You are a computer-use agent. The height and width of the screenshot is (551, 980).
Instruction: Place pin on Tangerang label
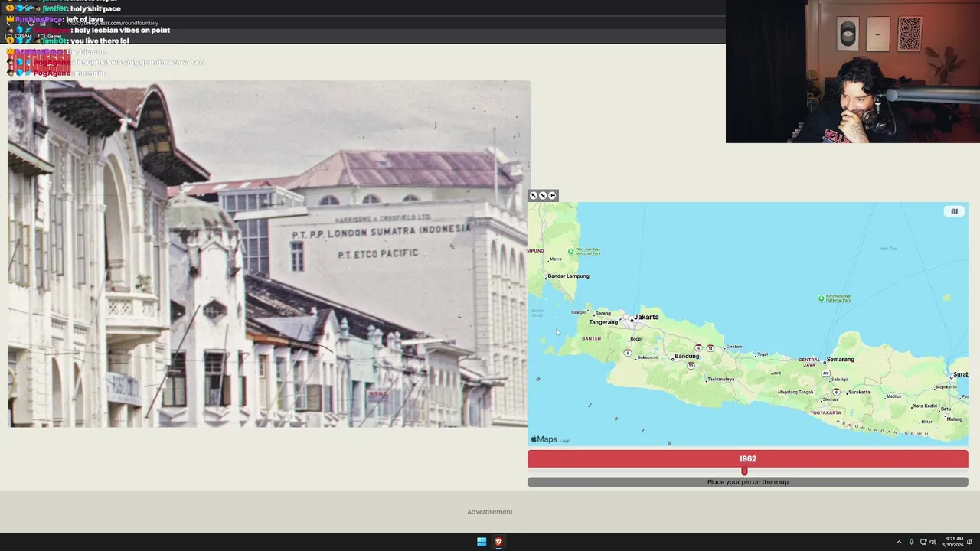coord(603,322)
